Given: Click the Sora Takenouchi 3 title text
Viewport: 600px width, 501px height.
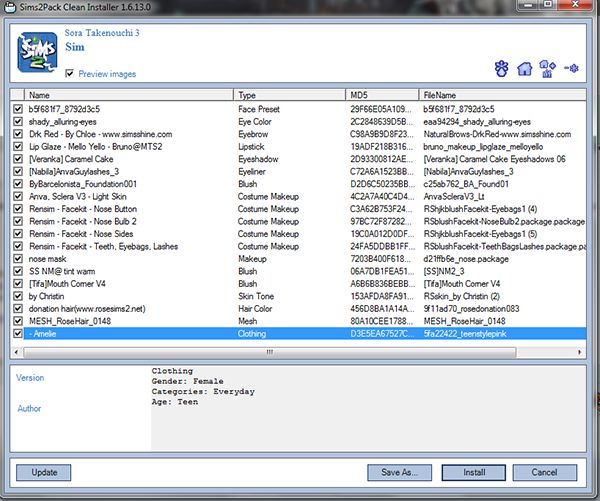Looking at the screenshot, I should tap(102, 33).
